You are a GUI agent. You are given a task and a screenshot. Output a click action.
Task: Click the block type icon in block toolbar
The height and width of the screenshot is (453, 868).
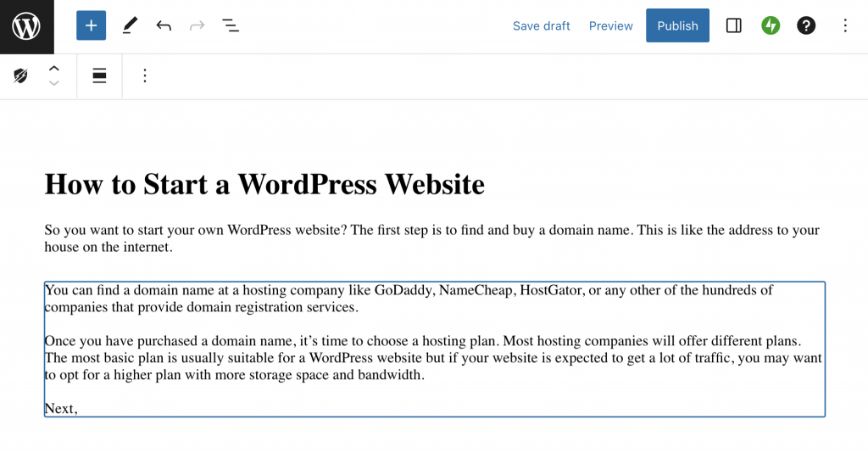point(21,76)
